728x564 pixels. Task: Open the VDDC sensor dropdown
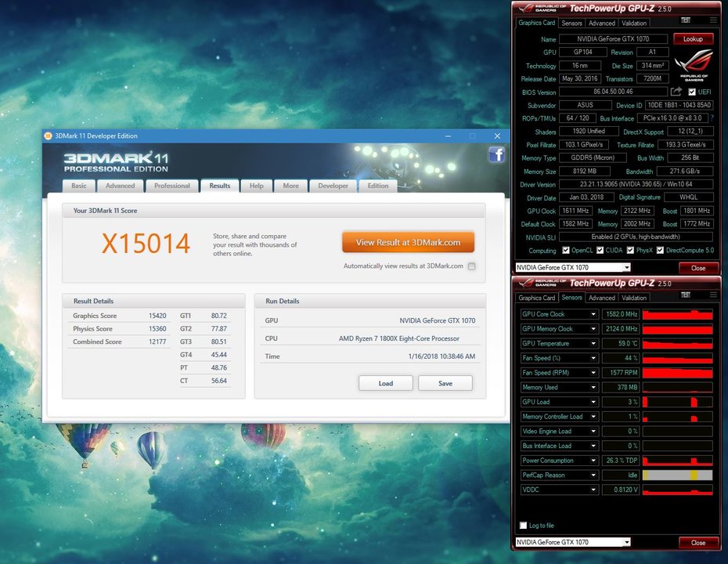click(593, 490)
